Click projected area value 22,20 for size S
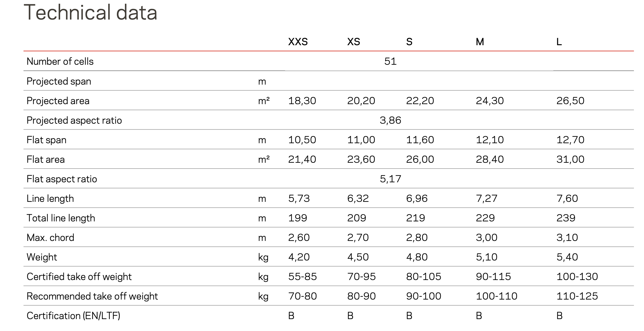 420,101
